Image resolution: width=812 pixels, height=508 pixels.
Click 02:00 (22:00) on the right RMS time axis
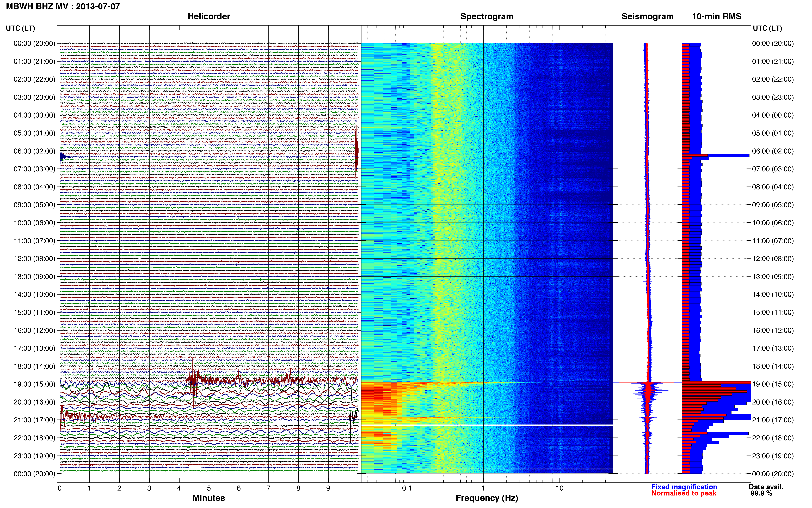tap(773, 79)
